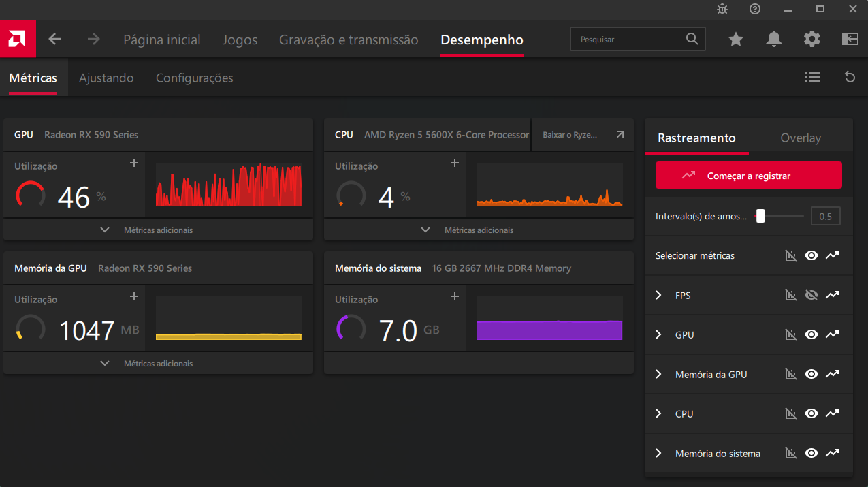
Task: Switch to list view icon
Action: [x=811, y=77]
